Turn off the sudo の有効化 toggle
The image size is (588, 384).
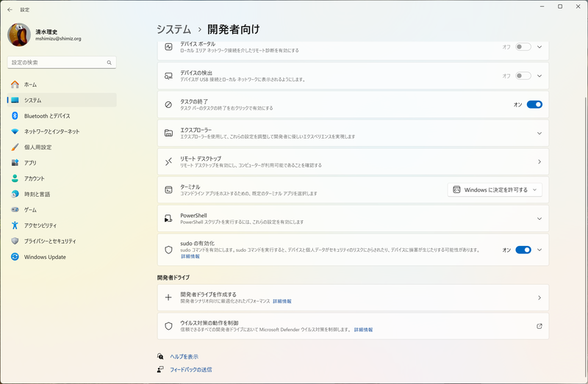coord(523,250)
